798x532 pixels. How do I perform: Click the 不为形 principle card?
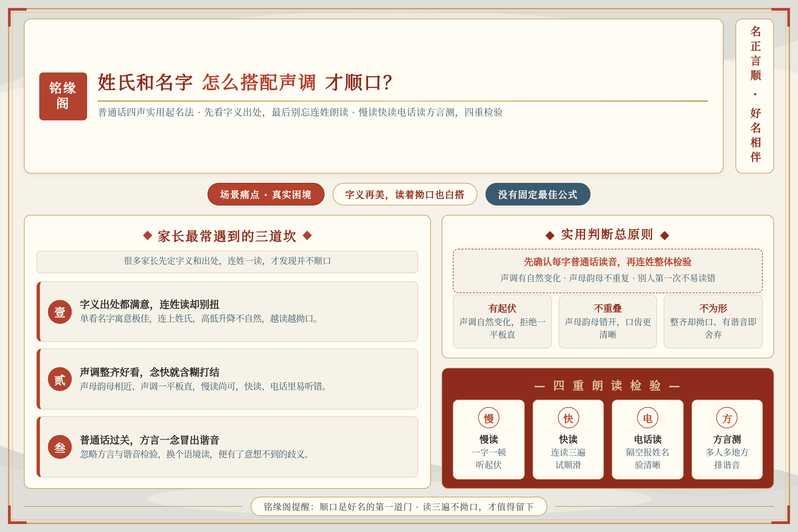713,321
